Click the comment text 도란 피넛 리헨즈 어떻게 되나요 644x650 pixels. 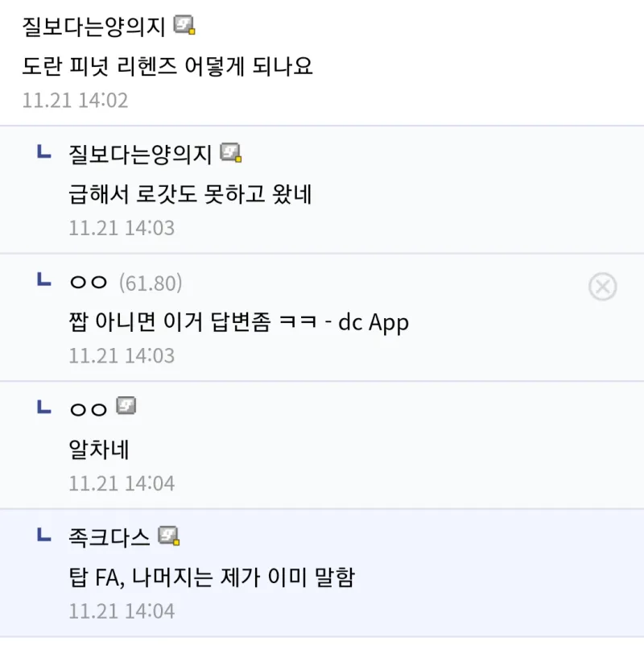coord(167,66)
